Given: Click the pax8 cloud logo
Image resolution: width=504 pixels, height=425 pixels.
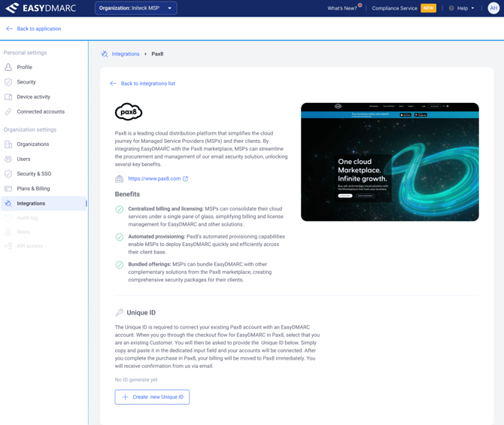Looking at the screenshot, I should [x=129, y=111].
